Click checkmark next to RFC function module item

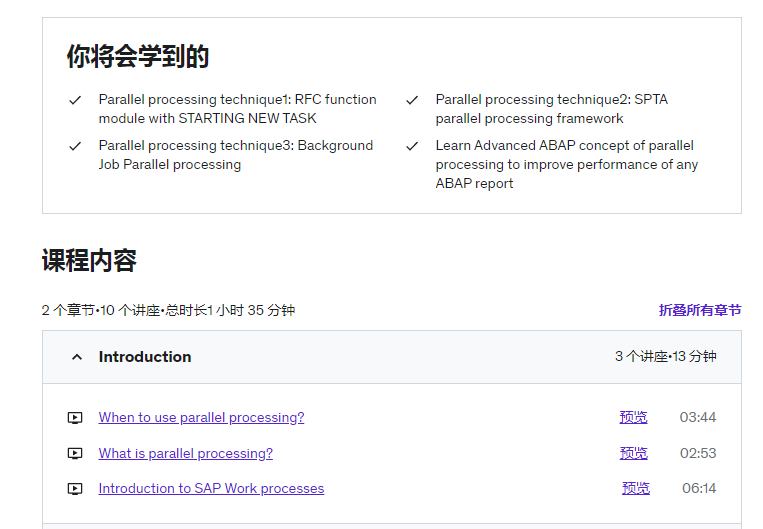(75, 100)
